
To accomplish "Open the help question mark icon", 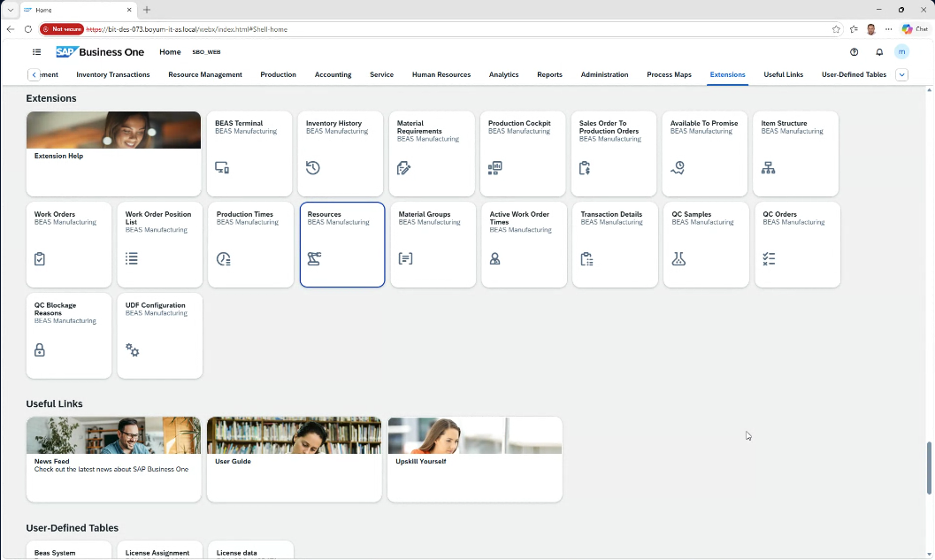I will [x=854, y=52].
